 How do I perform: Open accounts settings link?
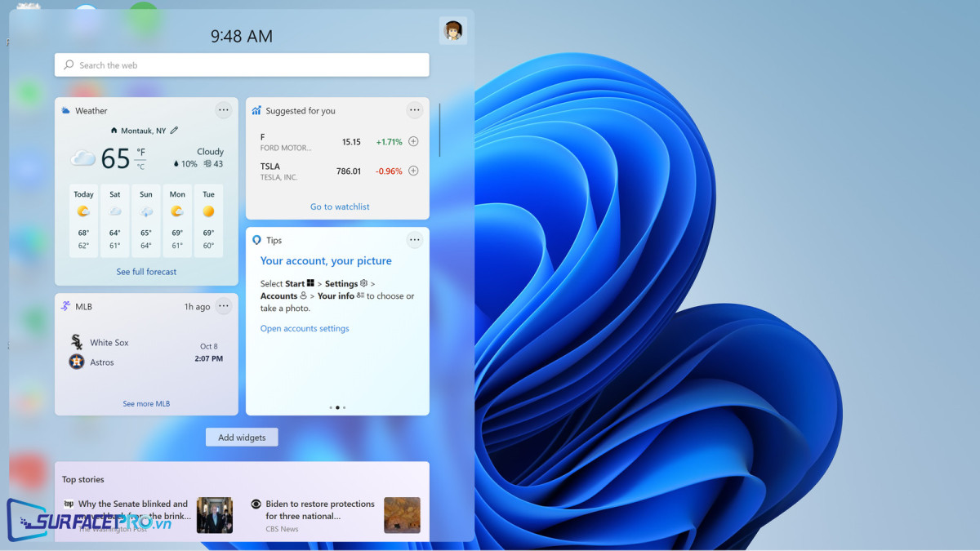click(x=305, y=328)
